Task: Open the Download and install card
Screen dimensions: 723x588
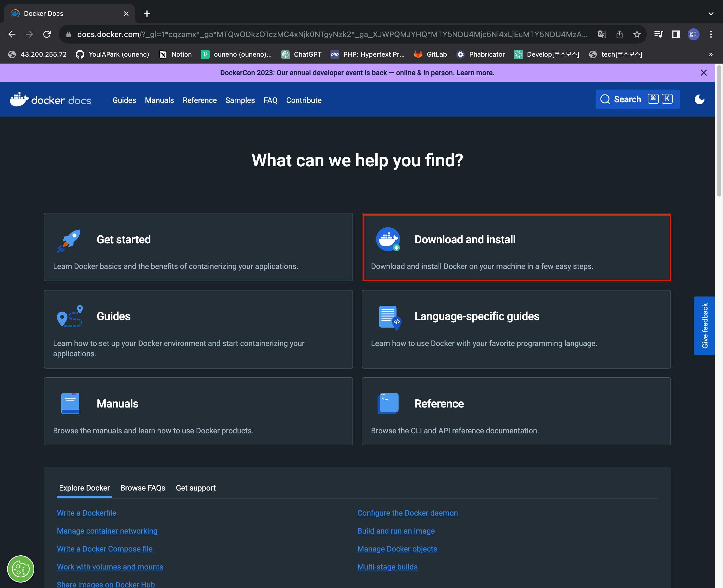Action: [x=516, y=247]
